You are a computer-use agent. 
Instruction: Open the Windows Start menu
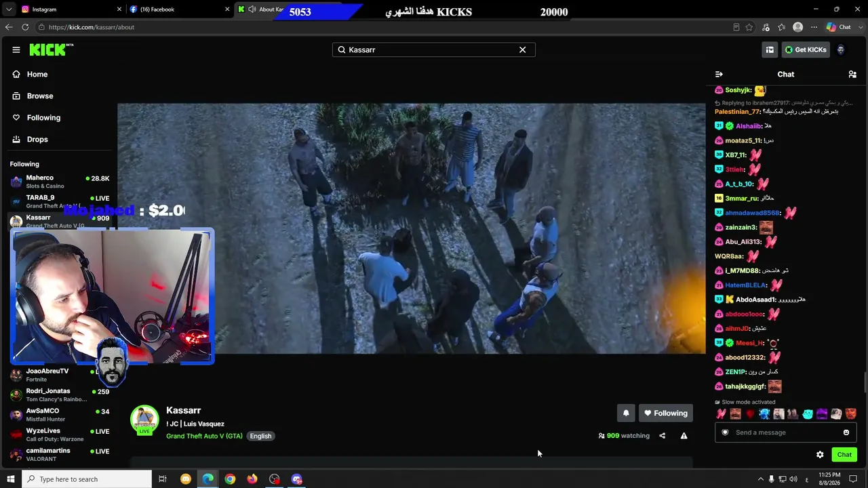pyautogui.click(x=11, y=479)
